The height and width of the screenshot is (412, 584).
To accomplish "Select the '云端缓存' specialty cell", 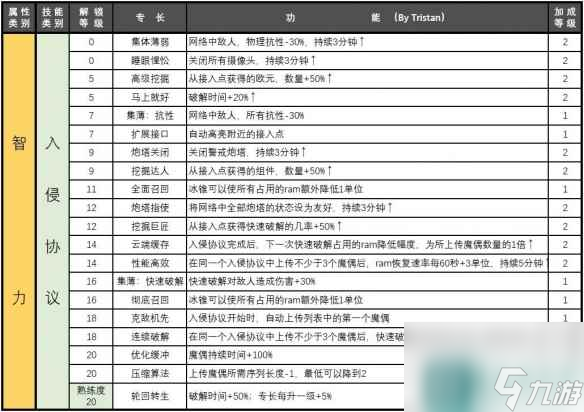I will 150,245.
